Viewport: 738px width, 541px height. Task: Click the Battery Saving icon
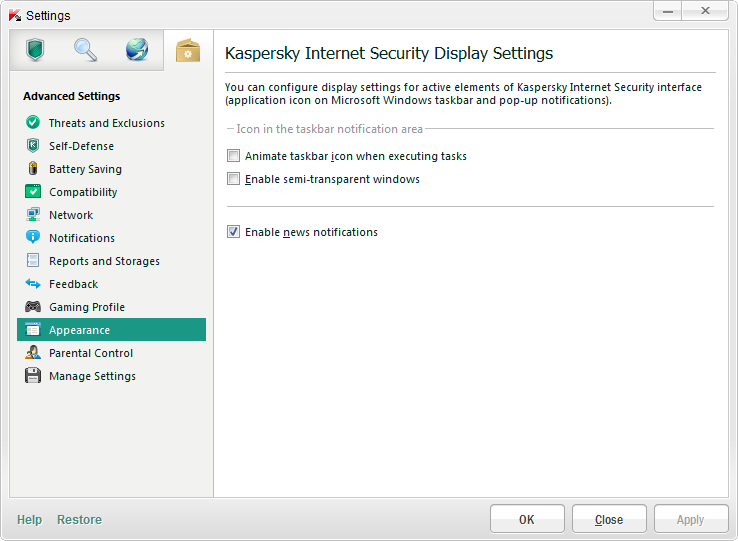[x=33, y=169]
